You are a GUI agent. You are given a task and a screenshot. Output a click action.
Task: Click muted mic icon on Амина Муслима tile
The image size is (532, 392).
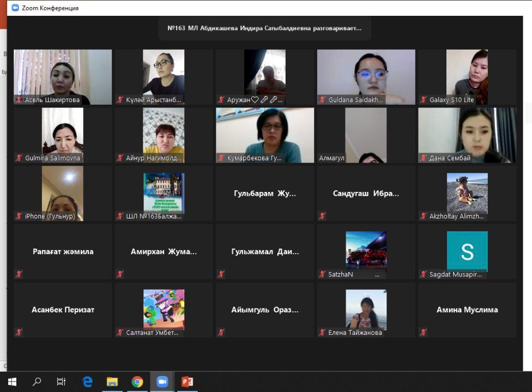tap(424, 332)
